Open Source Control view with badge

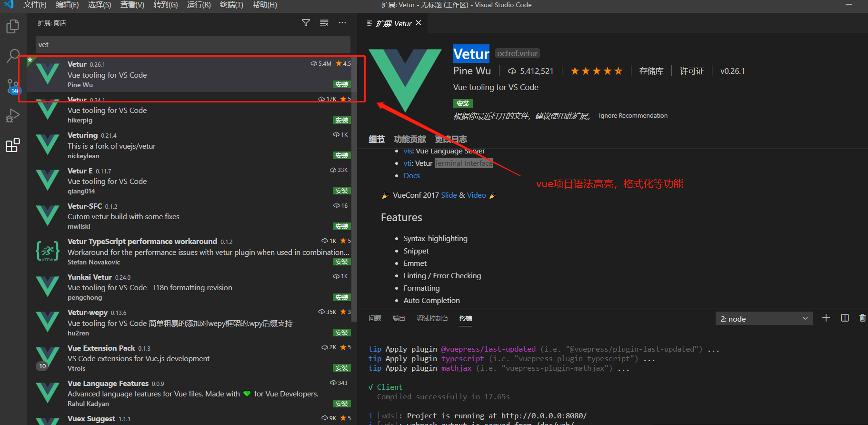pos(13,86)
